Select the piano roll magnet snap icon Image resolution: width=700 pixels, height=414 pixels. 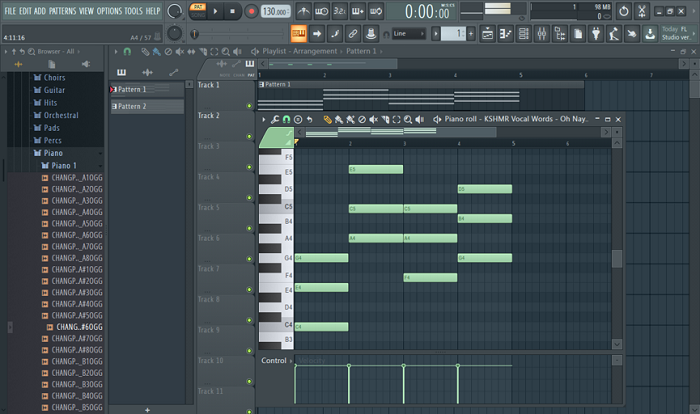[x=286, y=119]
